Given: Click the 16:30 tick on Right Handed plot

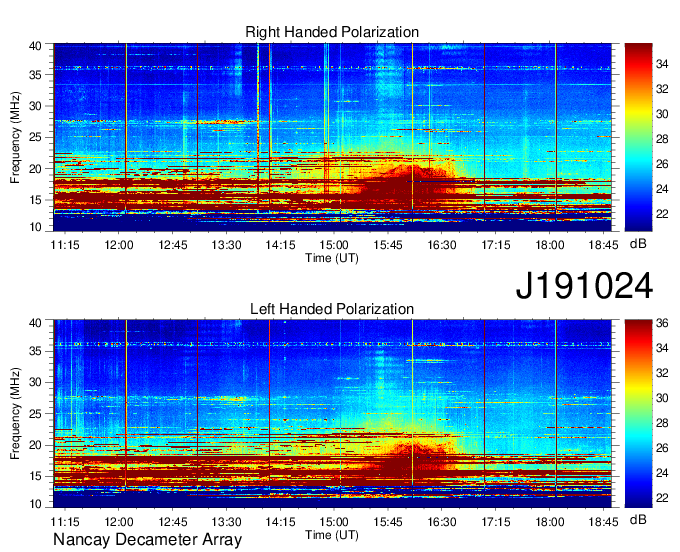Looking at the screenshot, I should [442, 245].
